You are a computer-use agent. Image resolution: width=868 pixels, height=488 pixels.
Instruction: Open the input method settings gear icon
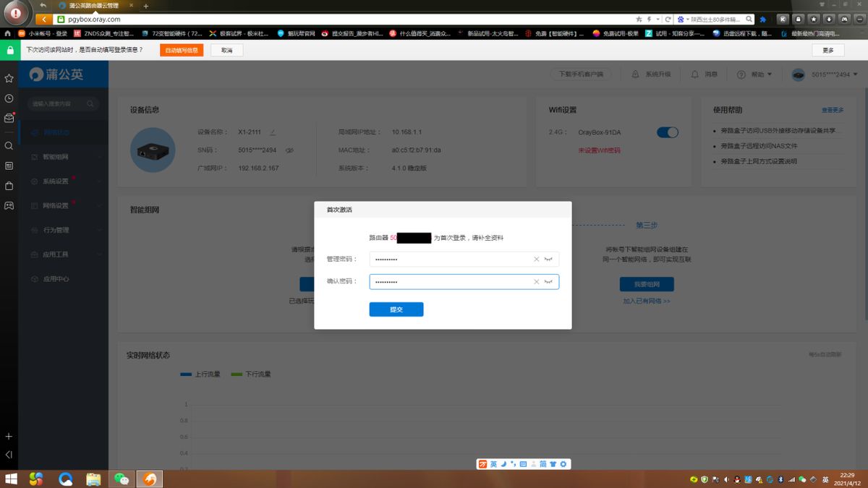pos(563,464)
